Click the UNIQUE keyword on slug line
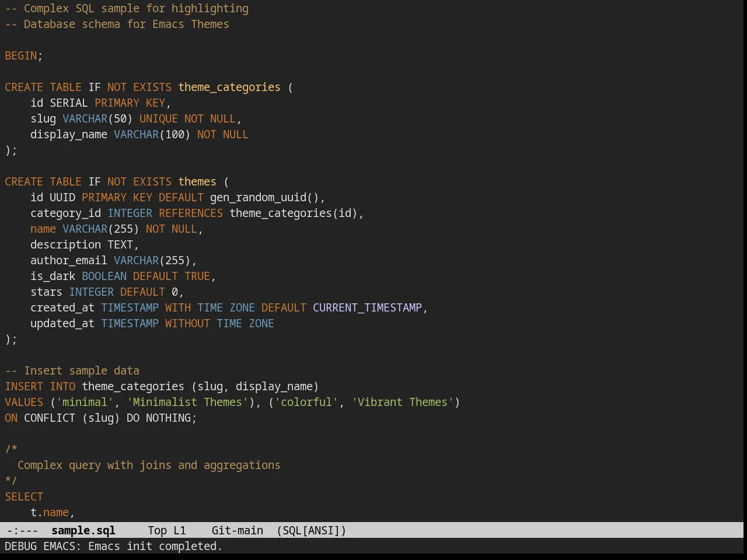The image size is (747, 560). pyautogui.click(x=159, y=118)
